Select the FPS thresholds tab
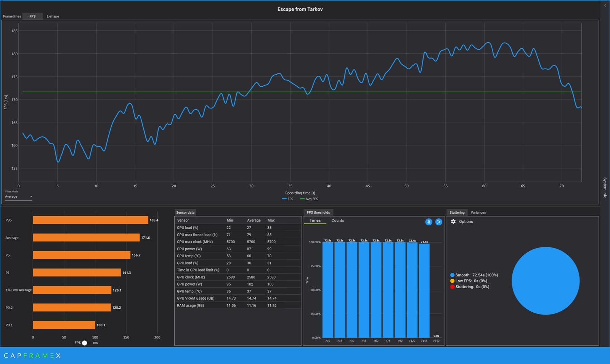Image resolution: width=610 pixels, height=364 pixels. (x=318, y=212)
